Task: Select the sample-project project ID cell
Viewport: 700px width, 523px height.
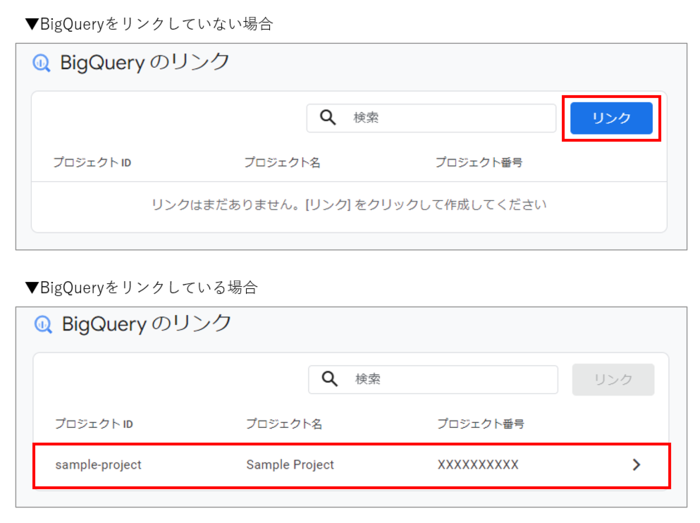Action: [x=98, y=465]
